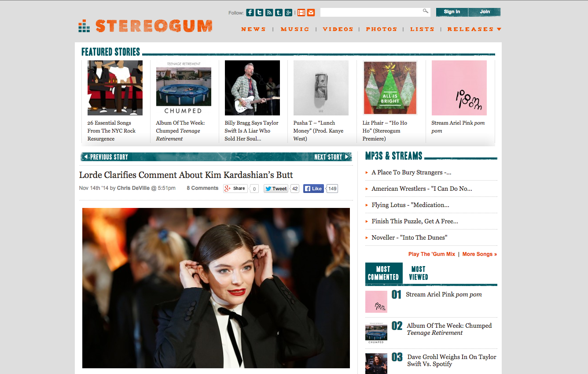Click the orange email newsletter icon
Image resolution: width=588 pixels, height=374 pixels.
[311, 12]
